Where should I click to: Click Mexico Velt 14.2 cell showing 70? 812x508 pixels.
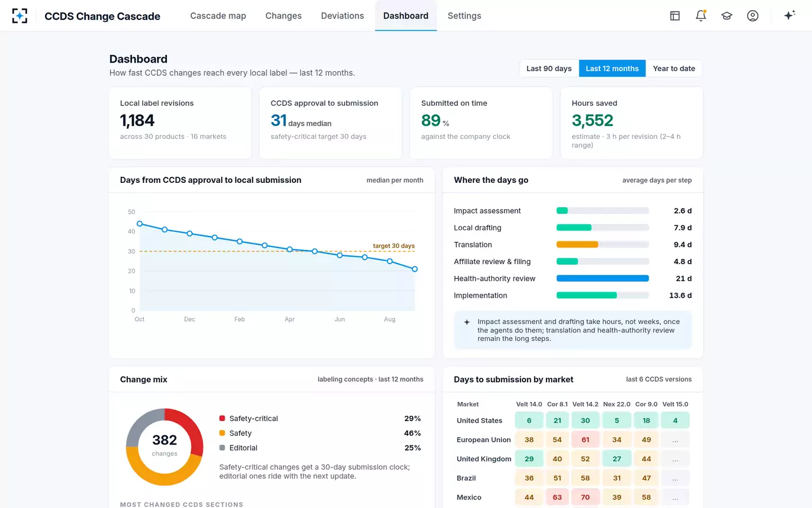click(585, 497)
